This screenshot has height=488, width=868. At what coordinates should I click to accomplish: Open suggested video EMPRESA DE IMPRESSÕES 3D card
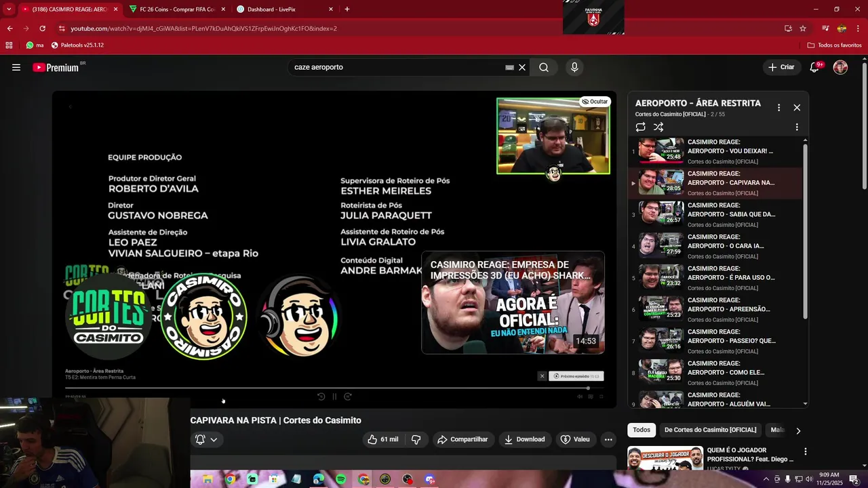click(x=513, y=302)
